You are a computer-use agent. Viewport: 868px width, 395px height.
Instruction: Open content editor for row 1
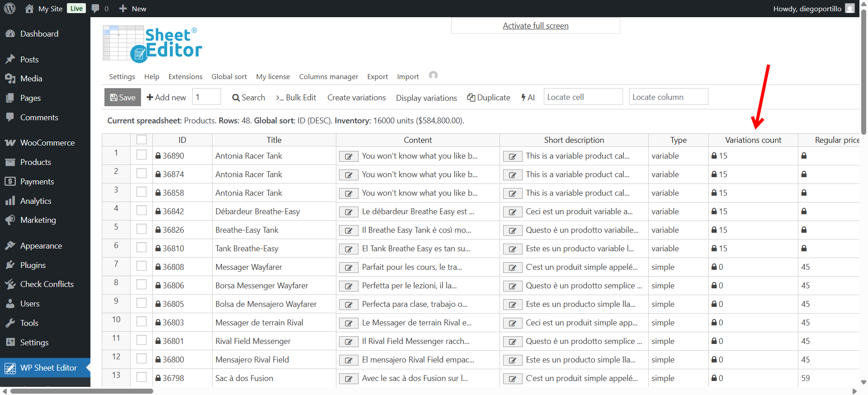tap(349, 156)
